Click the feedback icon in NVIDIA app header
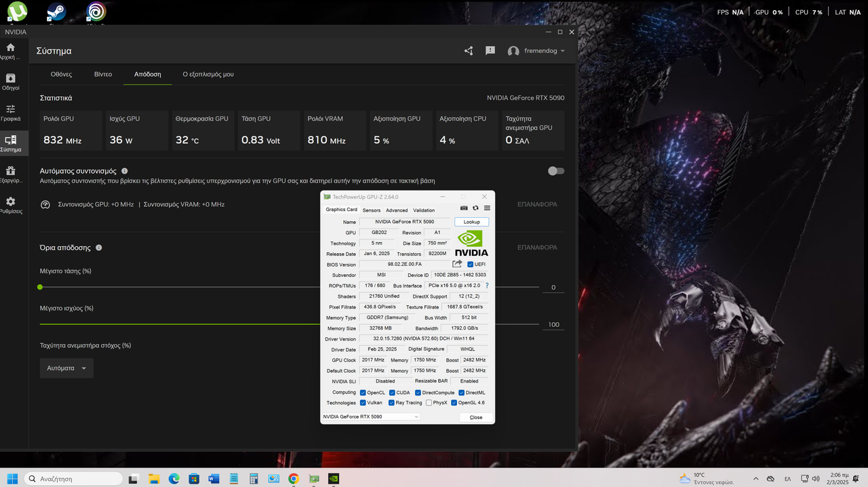The height and width of the screenshot is (487, 868). [490, 51]
